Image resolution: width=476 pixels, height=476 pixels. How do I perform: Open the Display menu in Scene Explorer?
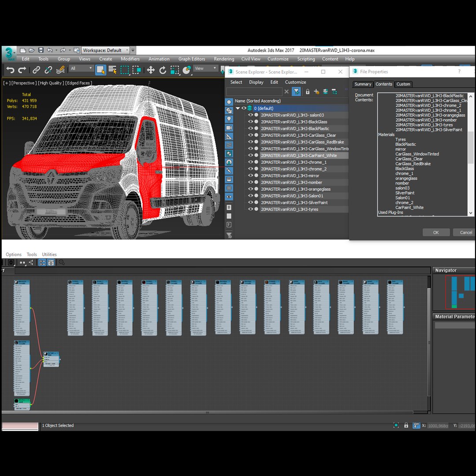(x=256, y=82)
